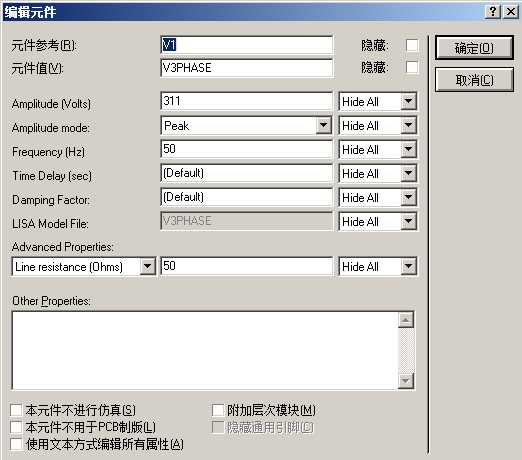Click the Time Delay (sec) field
The image size is (522, 460).
(247, 173)
